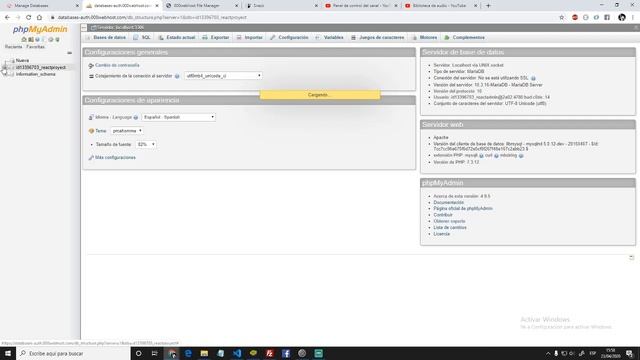The width and height of the screenshot is (640, 360).
Task: Click browser back arrow
Action: [7, 18]
